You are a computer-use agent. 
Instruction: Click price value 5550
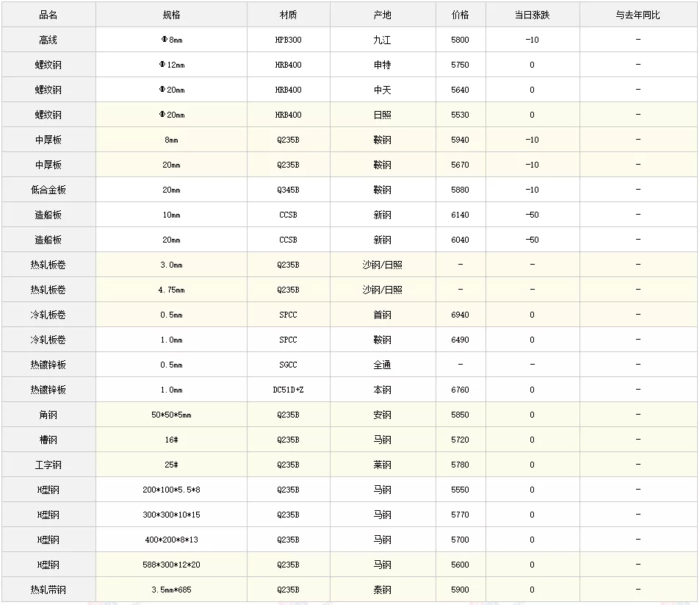[461, 490]
